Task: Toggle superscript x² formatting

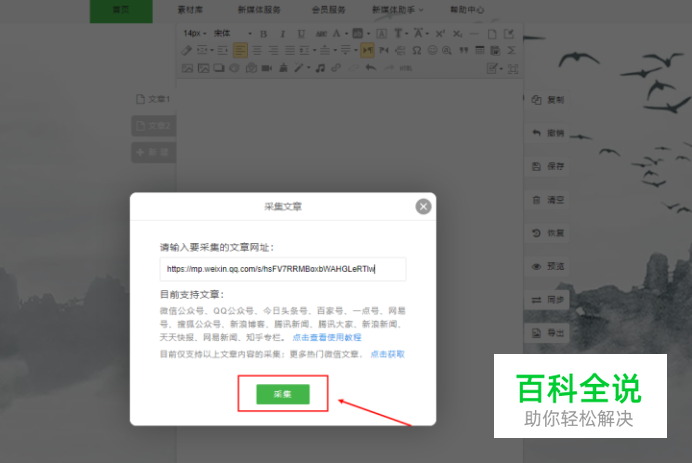Action: coord(440,34)
